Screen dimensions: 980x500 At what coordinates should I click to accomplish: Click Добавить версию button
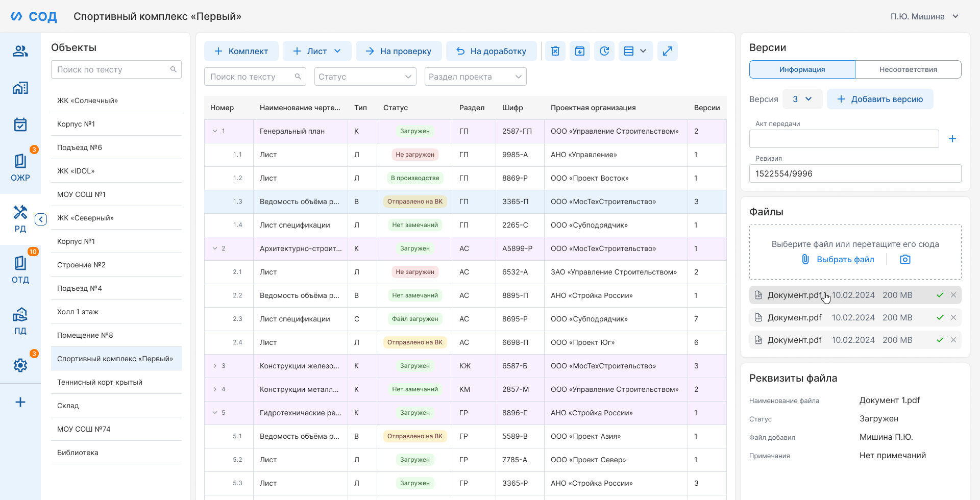pos(880,99)
